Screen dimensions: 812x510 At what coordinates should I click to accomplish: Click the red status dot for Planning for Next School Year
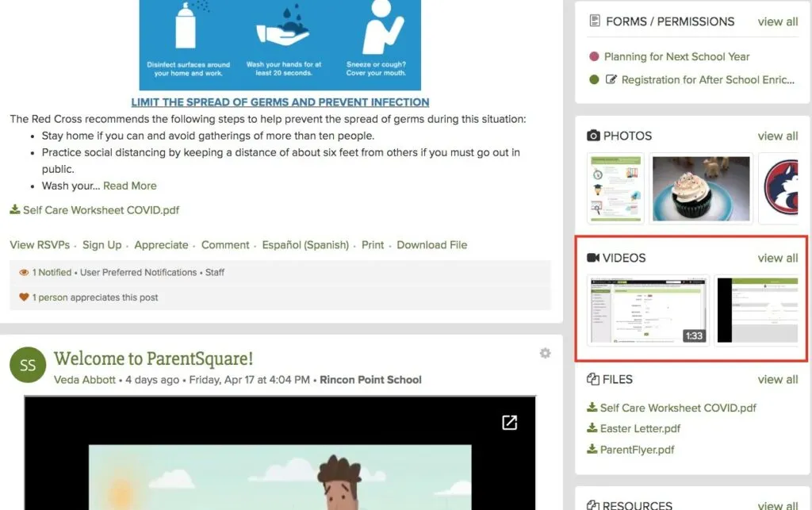594,56
